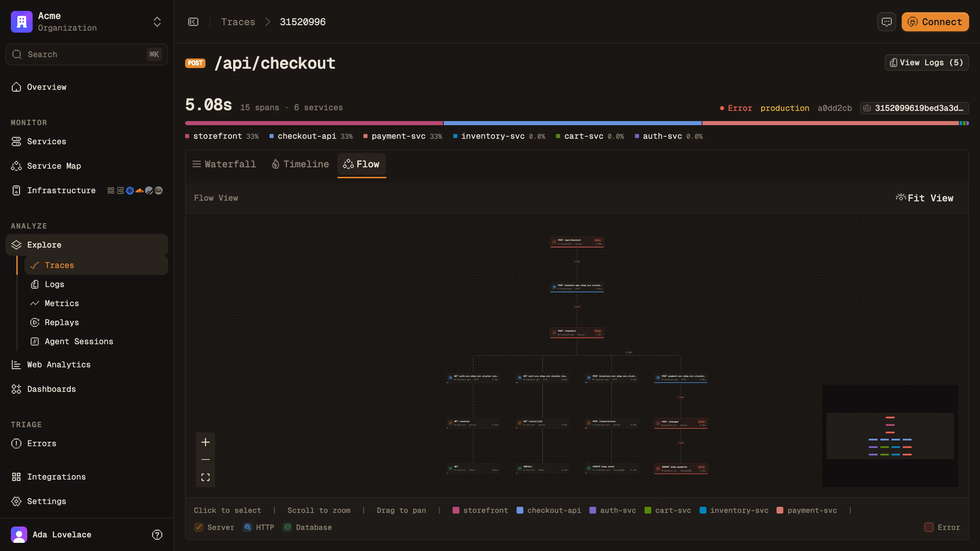Viewport: 980px width, 551px height.
Task: Click payment-svc segment of duration bar
Action: [x=831, y=123]
